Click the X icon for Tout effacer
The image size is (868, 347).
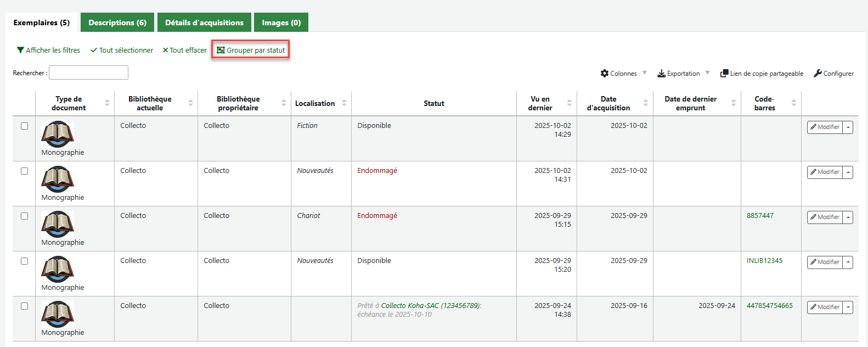click(x=165, y=50)
